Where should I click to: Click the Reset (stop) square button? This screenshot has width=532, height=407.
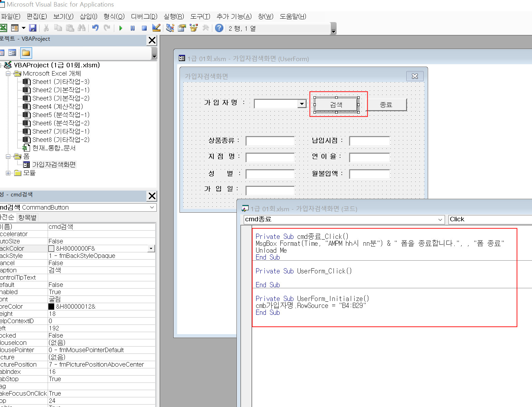pyautogui.click(x=144, y=28)
